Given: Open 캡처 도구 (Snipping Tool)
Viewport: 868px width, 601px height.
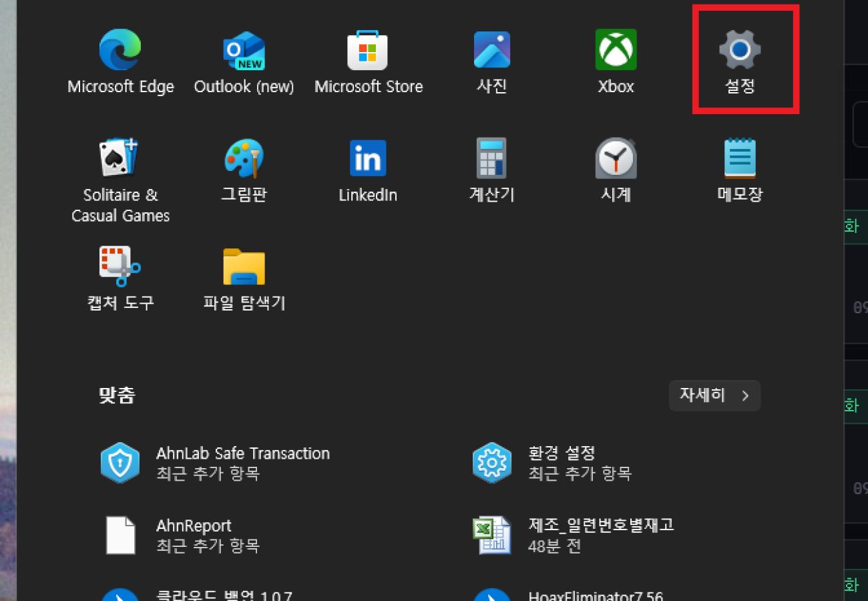Looking at the screenshot, I should (x=121, y=279).
